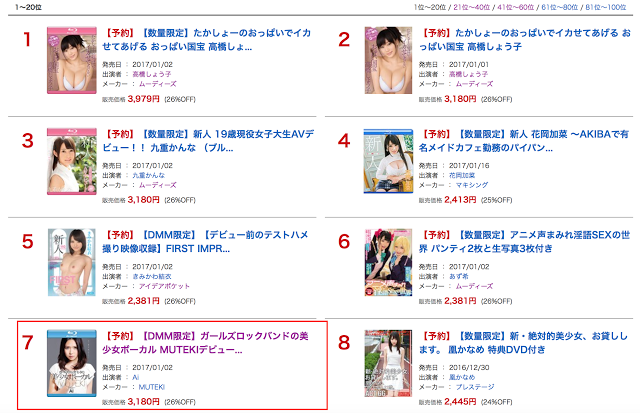Open the rank 2 product cover thumbnail
640x413 pixels.
point(388,60)
